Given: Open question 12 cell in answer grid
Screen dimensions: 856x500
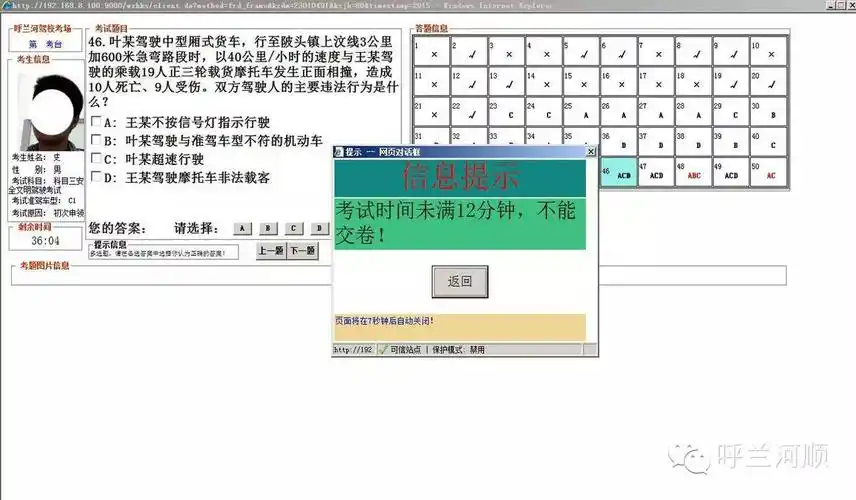Looking at the screenshot, I should tap(469, 81).
